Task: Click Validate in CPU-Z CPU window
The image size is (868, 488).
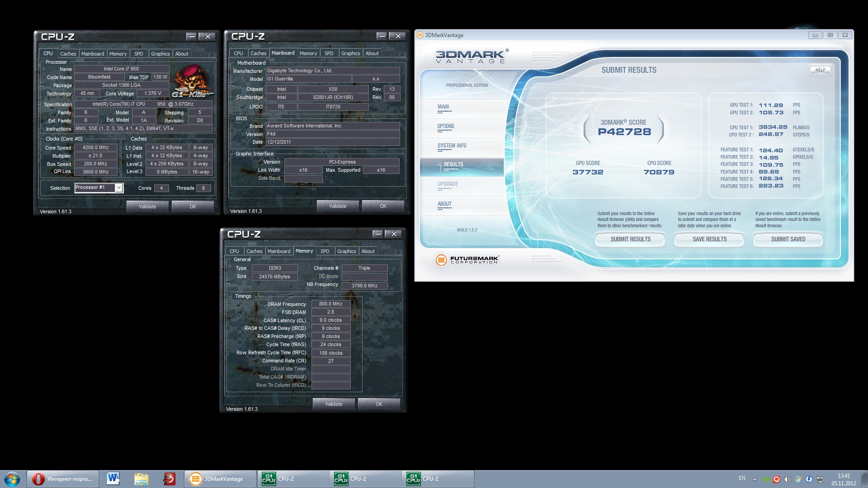Action: [x=147, y=206]
